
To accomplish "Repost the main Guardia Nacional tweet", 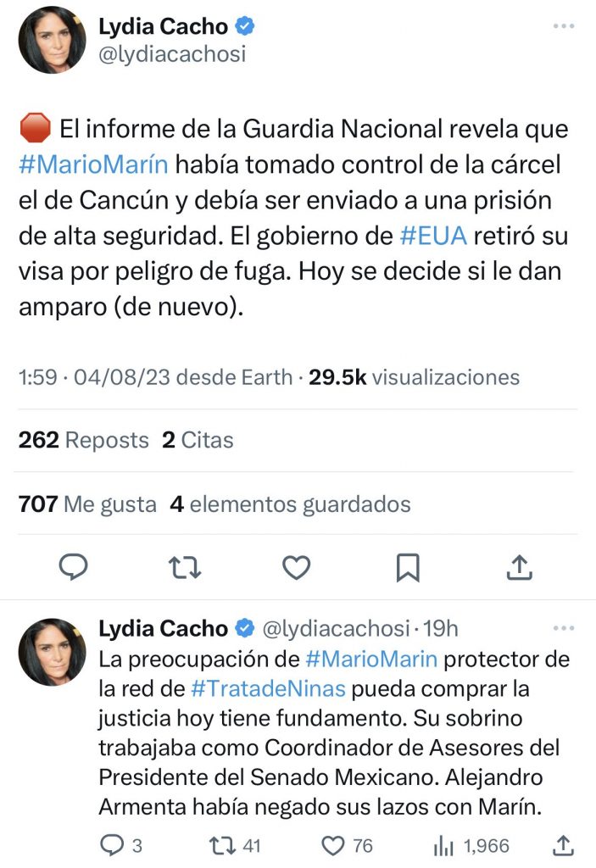I will point(185,567).
